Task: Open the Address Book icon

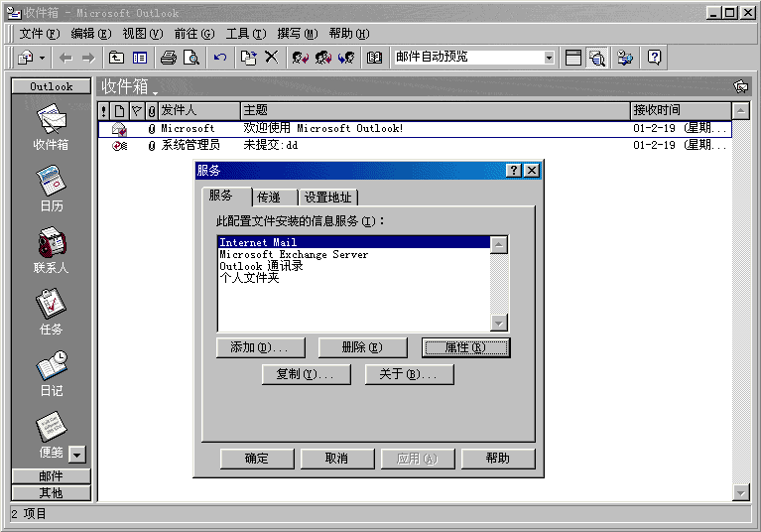Action: click(374, 58)
